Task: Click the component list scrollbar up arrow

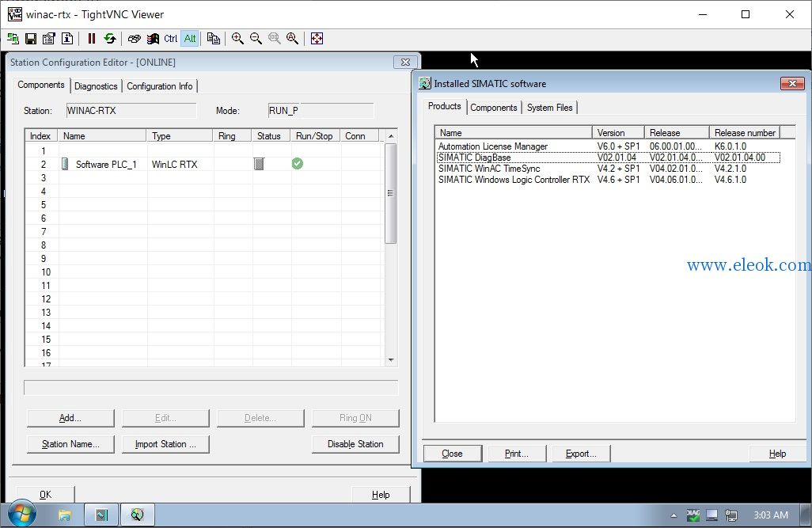Action: (x=391, y=135)
